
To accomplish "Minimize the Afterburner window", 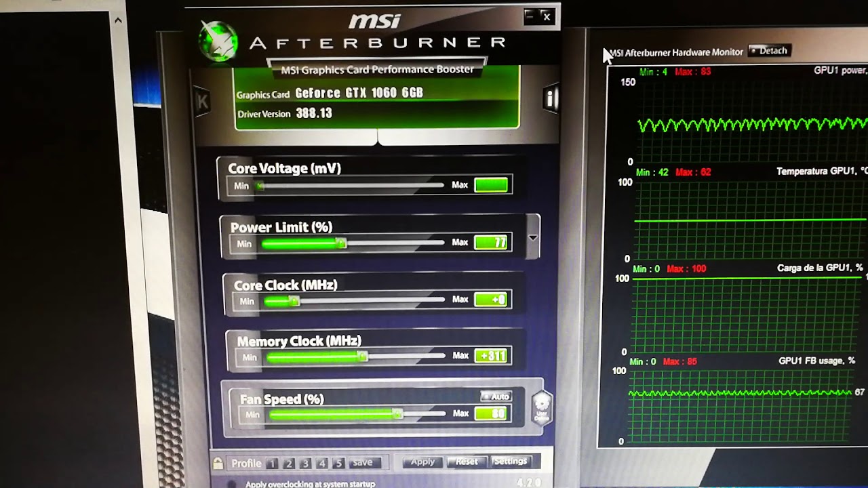I will point(530,16).
